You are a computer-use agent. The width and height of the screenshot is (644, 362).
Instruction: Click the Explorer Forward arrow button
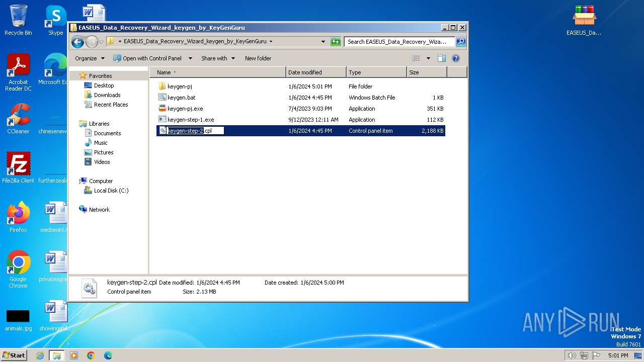(x=92, y=42)
